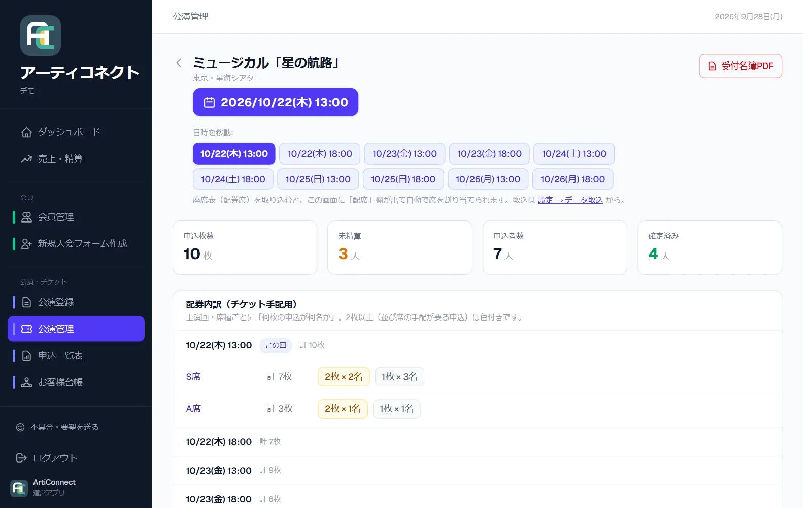The width and height of the screenshot is (812, 508).
Task: Click the A席 seat type label
Action: pos(193,409)
